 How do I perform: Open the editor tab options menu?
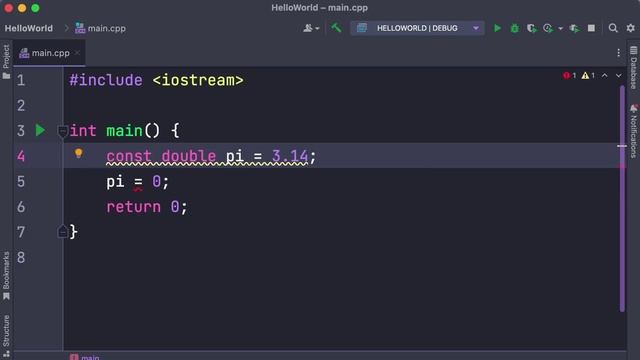618,53
